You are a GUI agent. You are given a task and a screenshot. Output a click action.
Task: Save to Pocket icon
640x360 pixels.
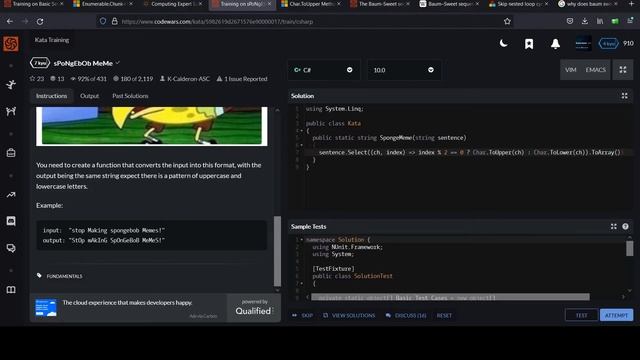570,21
